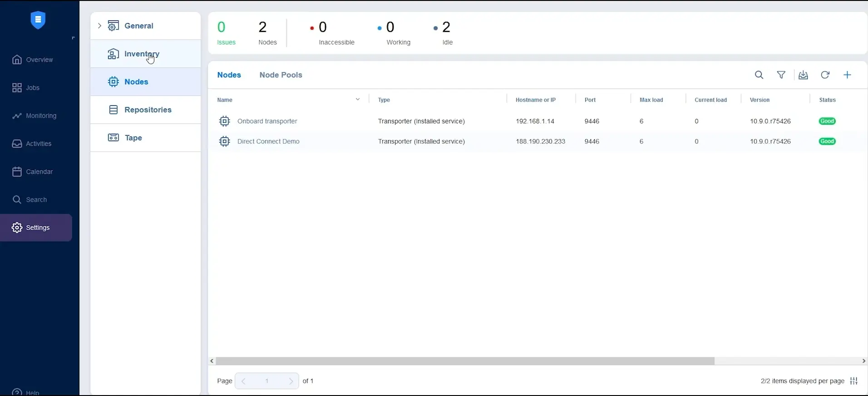The image size is (868, 396).
Task: Open the Direct Connect Demo node
Action: coord(268,142)
